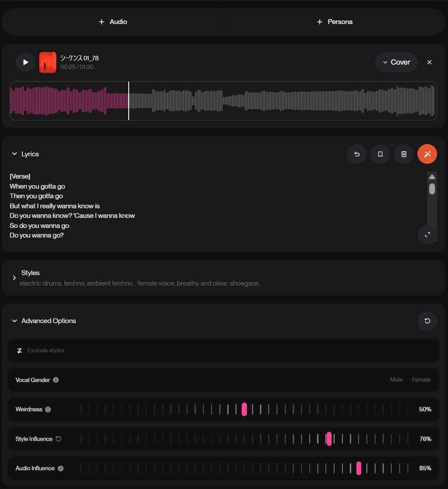The height and width of the screenshot is (489, 448).
Task: Collapse the Advanced Options section
Action: [14, 321]
